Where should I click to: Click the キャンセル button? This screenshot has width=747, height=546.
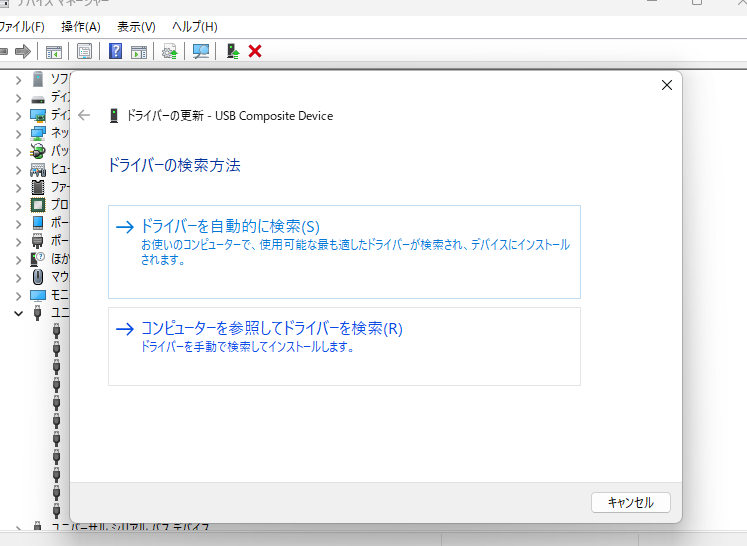(630, 502)
